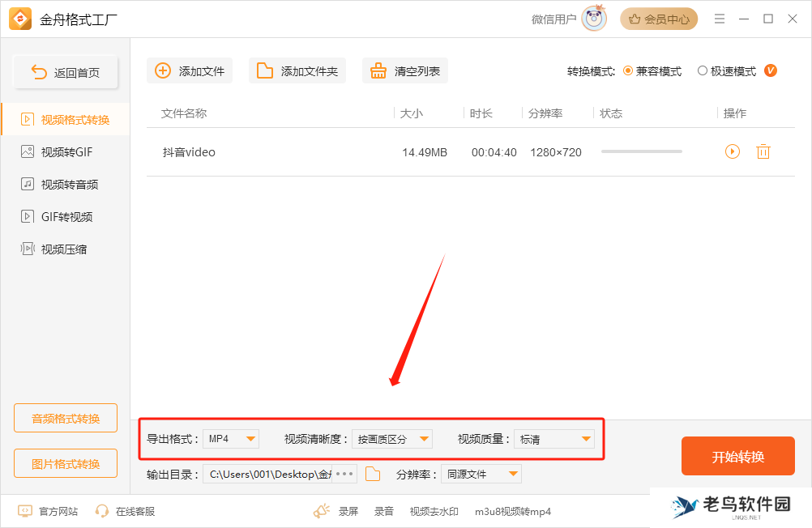
Task: Maximize the 金舟格式工厂 window
Action: [768, 19]
